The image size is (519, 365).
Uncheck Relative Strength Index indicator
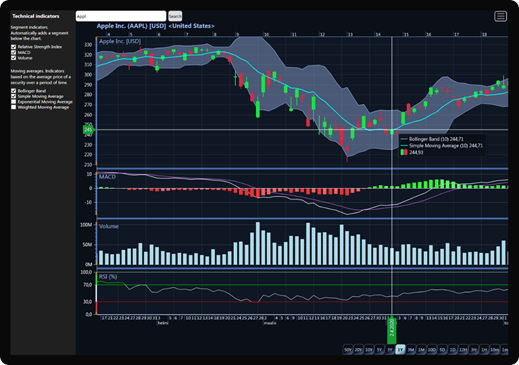pyautogui.click(x=14, y=47)
